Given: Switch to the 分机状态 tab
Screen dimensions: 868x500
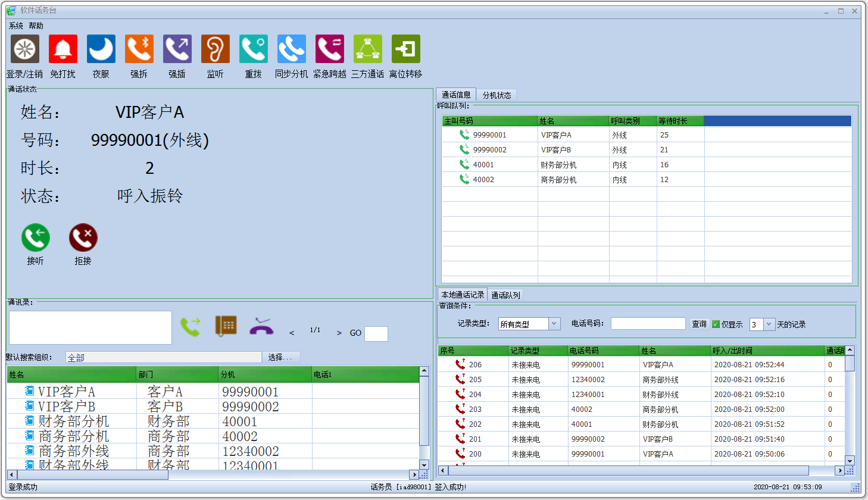Looking at the screenshot, I should tap(497, 94).
